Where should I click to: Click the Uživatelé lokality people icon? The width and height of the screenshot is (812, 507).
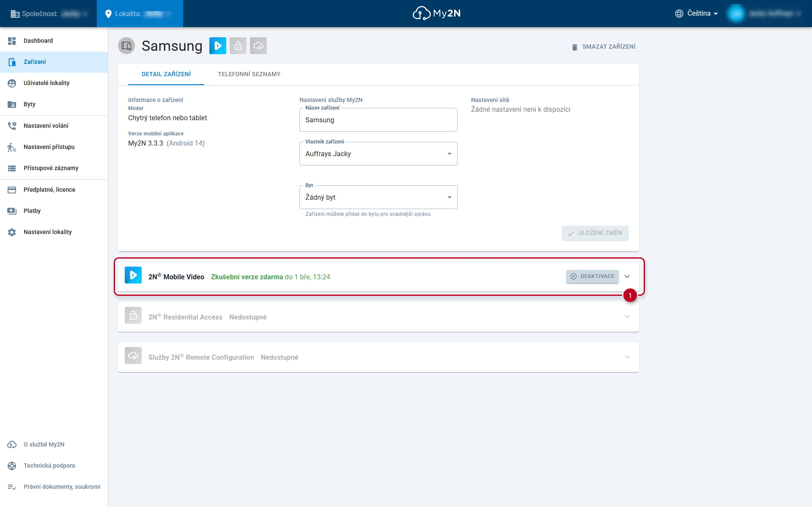point(12,83)
